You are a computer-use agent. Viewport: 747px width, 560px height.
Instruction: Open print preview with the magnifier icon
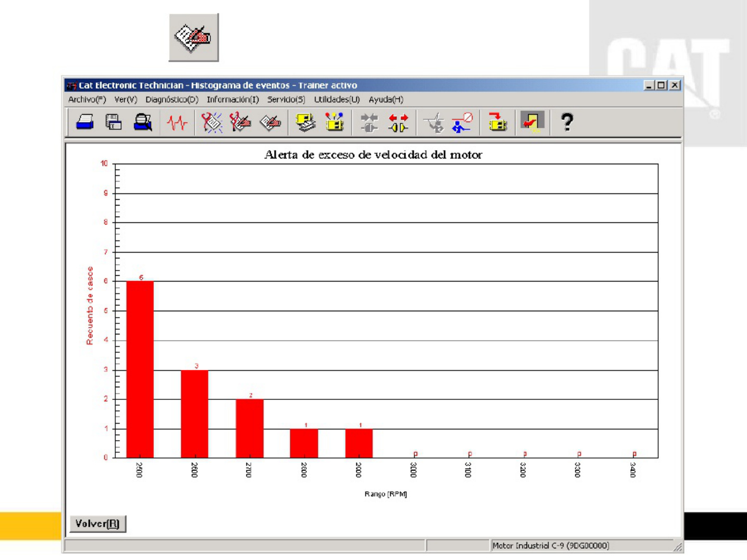[x=143, y=123]
